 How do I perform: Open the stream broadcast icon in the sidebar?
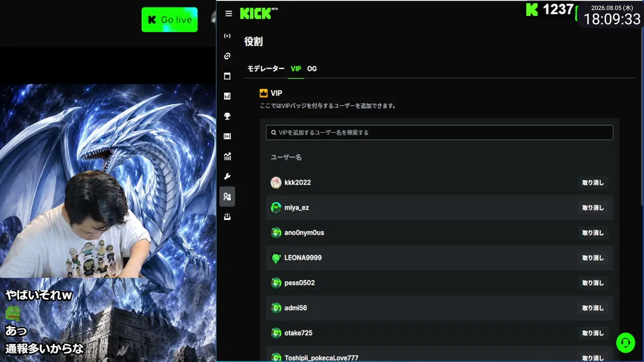coord(227,36)
